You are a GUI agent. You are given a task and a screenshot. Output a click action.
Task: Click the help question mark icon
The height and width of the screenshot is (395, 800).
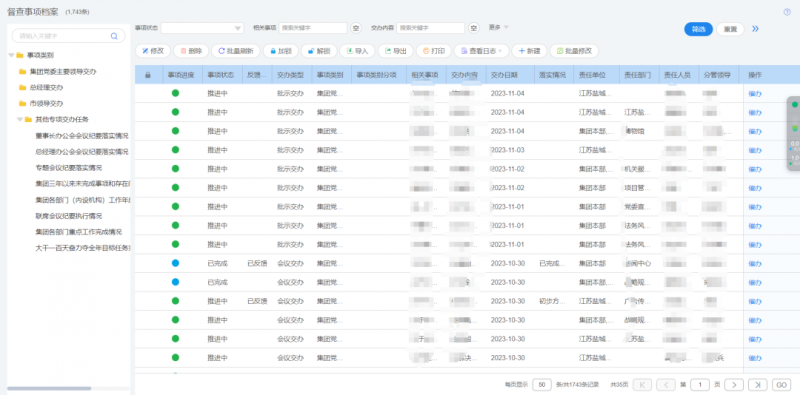tap(787, 12)
